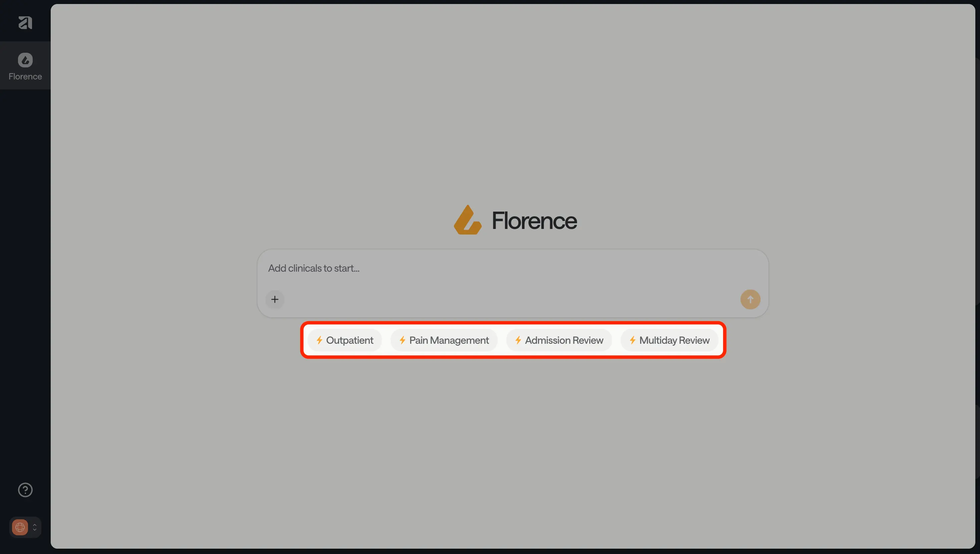Choose the Admission Review chip
The height and width of the screenshot is (554, 980).
pos(564,340)
